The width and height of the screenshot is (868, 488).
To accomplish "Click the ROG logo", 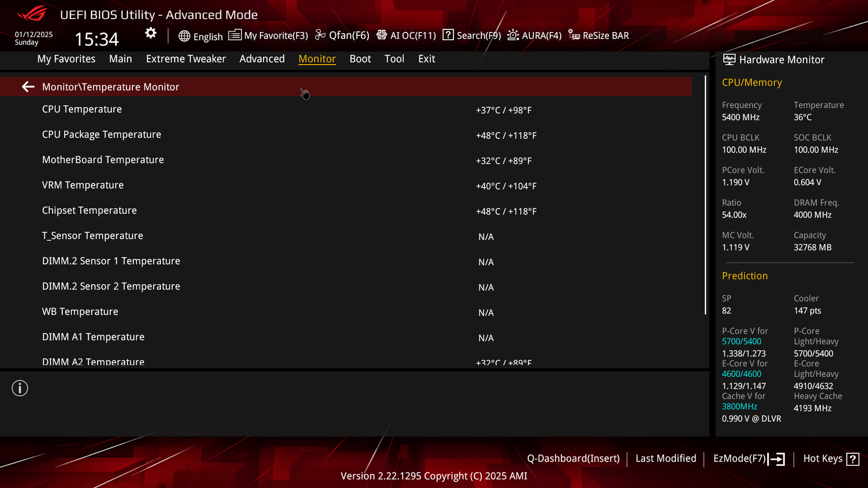I will (33, 14).
